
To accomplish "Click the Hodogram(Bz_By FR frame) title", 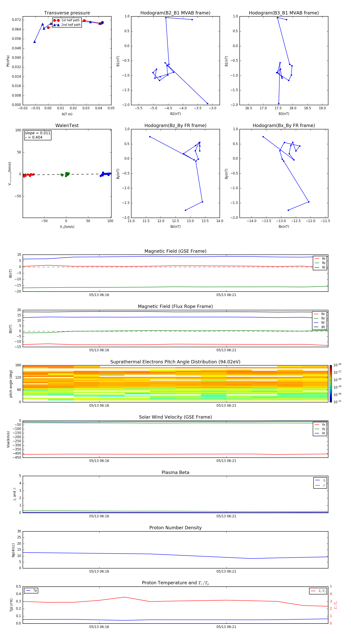I will point(175,125).
